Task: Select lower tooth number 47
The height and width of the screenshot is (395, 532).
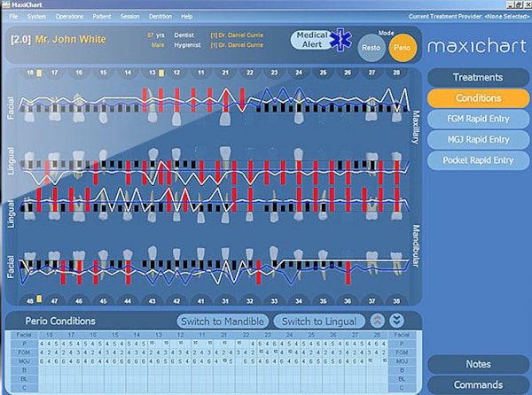Action: pyautogui.click(x=54, y=301)
